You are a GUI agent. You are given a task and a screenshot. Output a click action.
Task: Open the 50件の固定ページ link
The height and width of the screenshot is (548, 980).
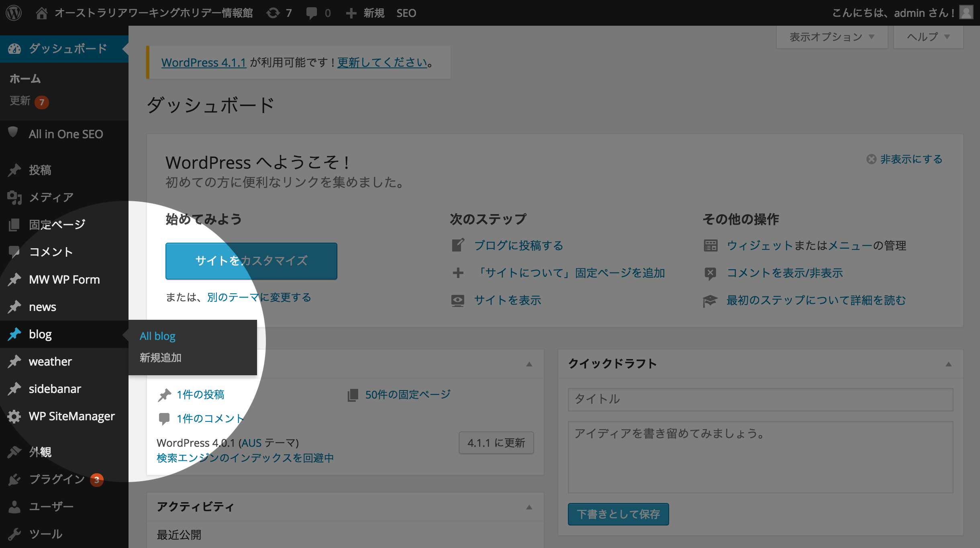408,395
